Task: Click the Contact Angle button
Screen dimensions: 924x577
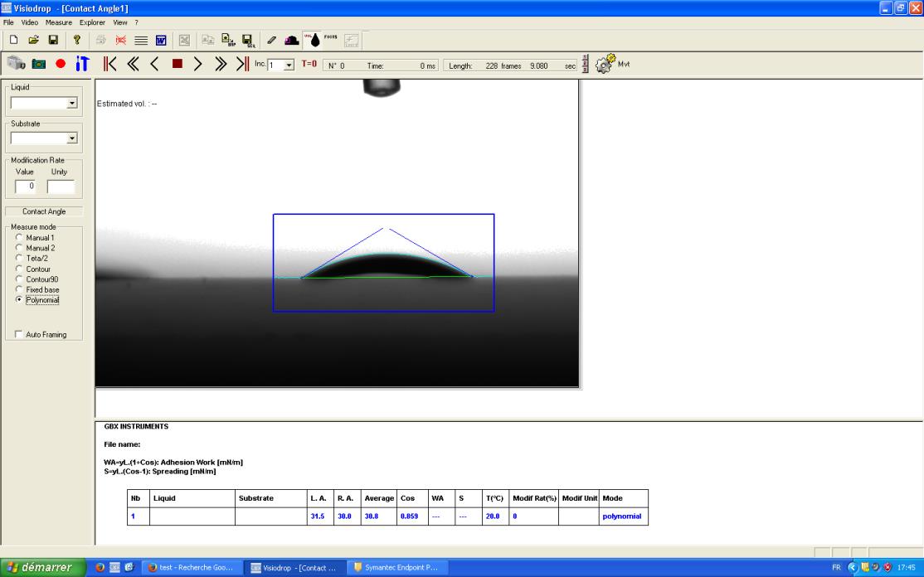Action: (x=44, y=211)
